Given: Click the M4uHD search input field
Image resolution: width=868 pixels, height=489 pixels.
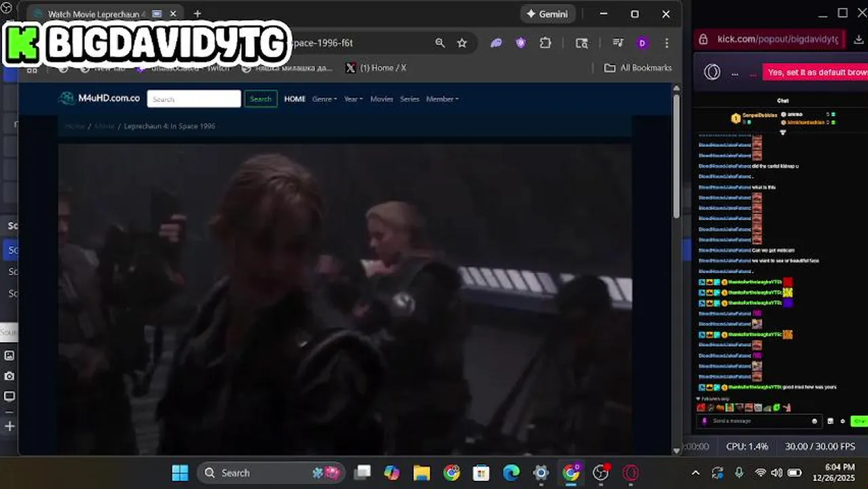Looking at the screenshot, I should tap(194, 98).
